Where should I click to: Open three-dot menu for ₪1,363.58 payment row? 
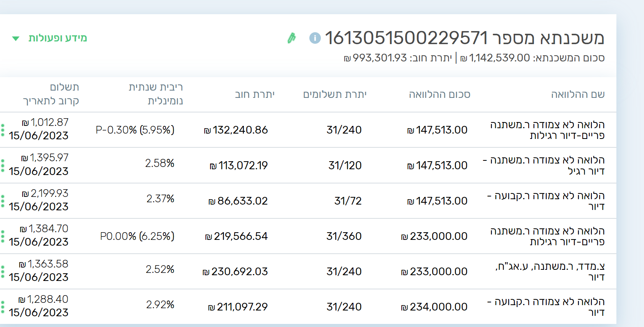(x=3, y=271)
